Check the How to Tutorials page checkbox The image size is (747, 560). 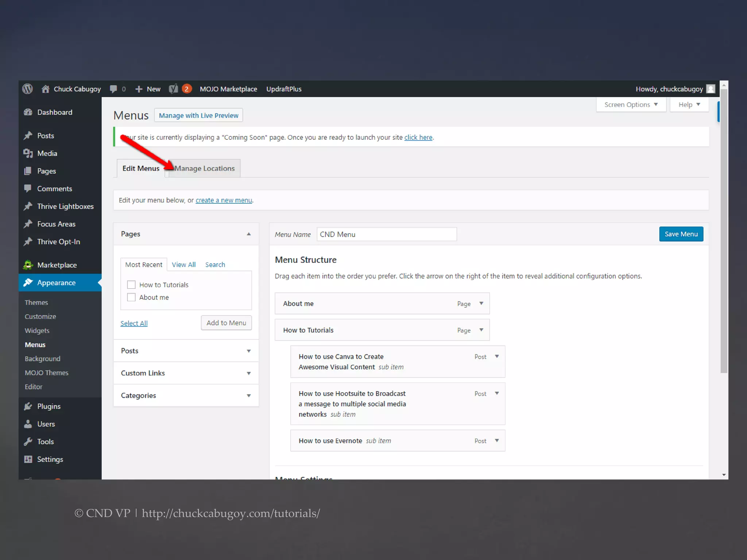[131, 285]
